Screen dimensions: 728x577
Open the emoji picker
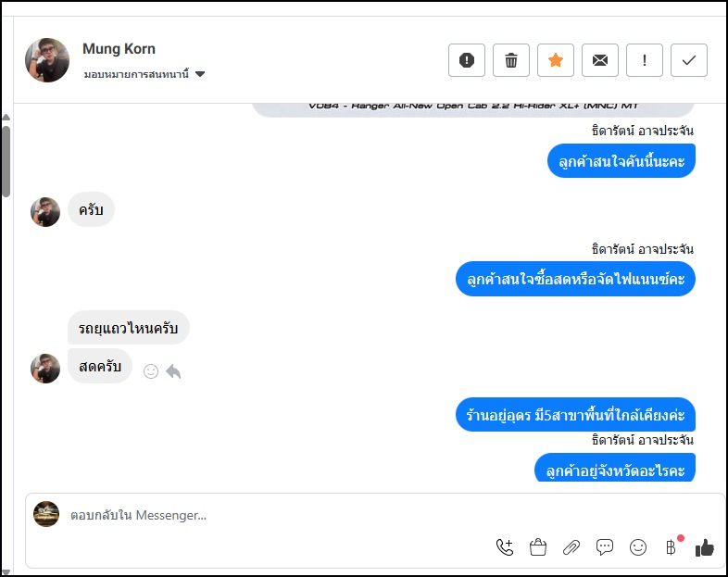tap(638, 547)
